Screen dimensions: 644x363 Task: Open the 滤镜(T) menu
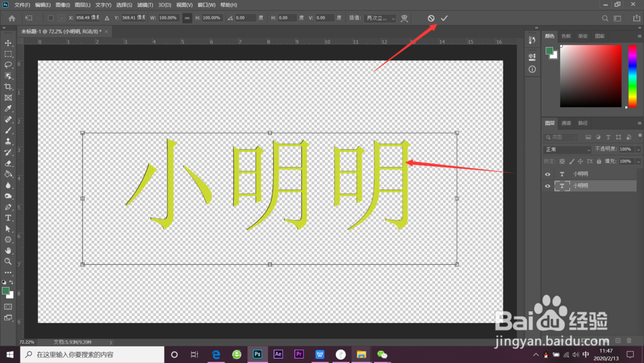(x=145, y=5)
